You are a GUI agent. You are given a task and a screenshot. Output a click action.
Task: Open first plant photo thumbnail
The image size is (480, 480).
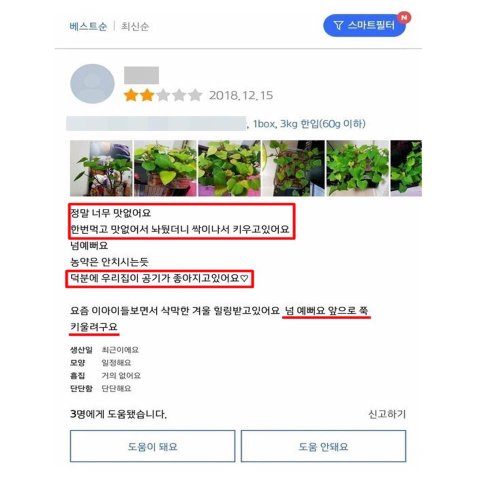(x=101, y=168)
